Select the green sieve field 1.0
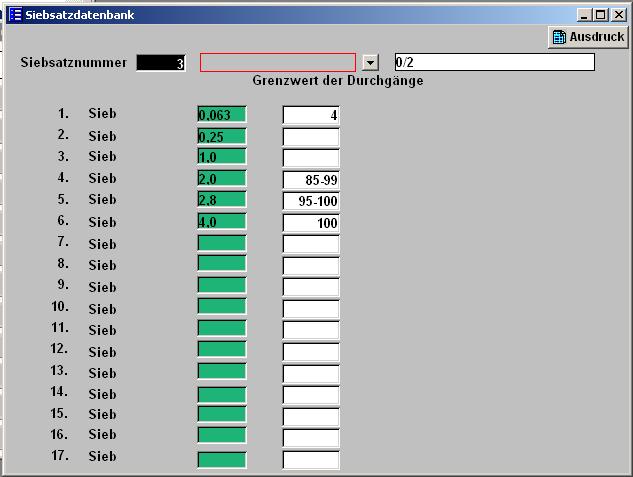633x477 pixels. tap(222, 157)
